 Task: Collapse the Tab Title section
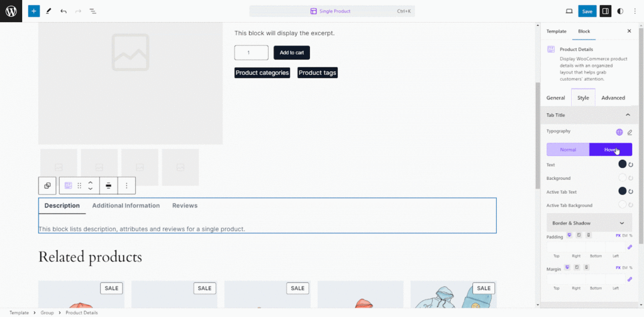(x=588, y=115)
